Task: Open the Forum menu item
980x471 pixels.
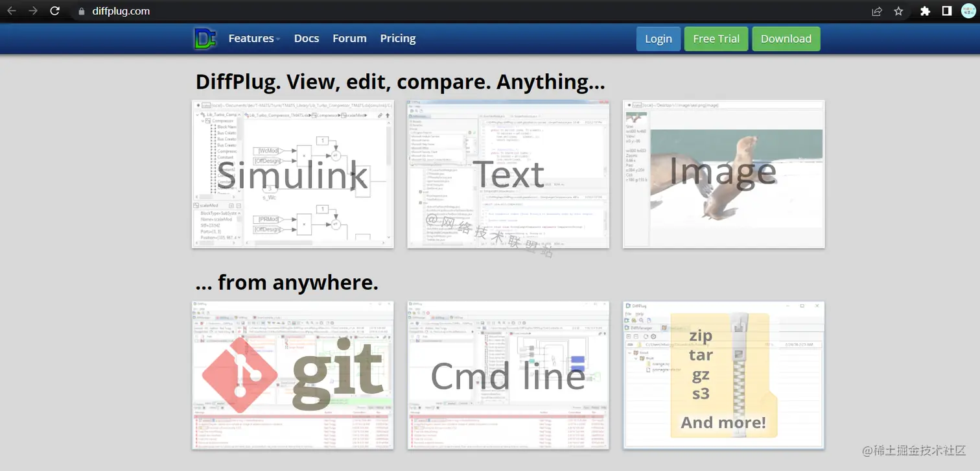Action: pyautogui.click(x=349, y=38)
